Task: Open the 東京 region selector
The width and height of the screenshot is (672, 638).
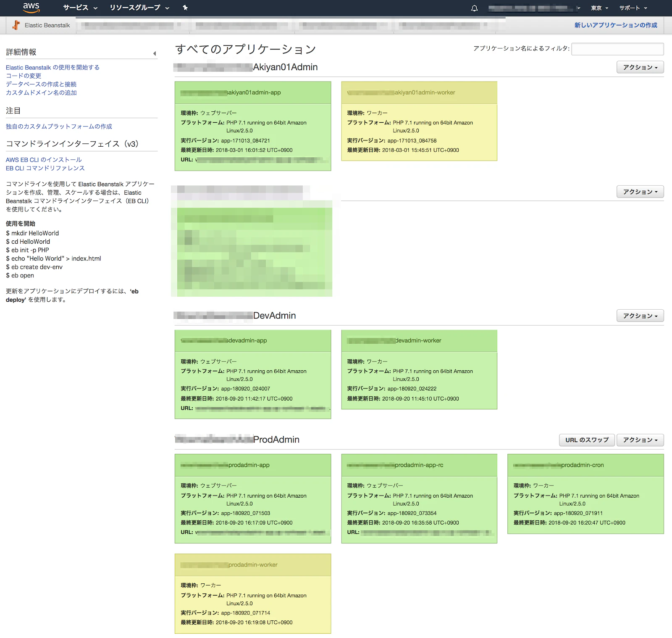Action: coord(599,8)
